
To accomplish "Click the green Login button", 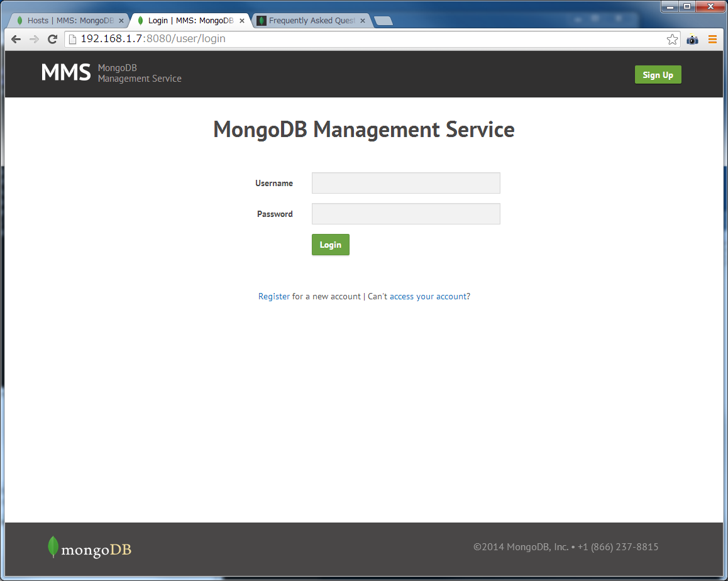I will (x=331, y=245).
